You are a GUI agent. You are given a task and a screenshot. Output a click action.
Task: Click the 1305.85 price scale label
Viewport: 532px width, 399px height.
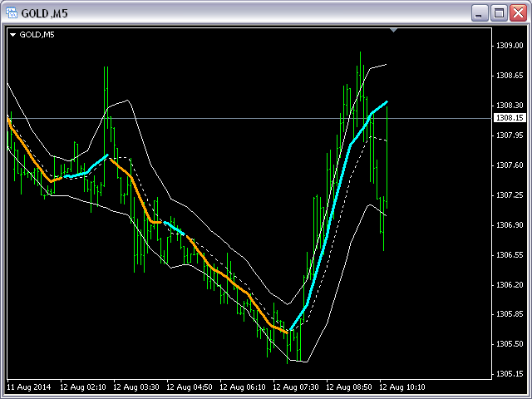510,314
